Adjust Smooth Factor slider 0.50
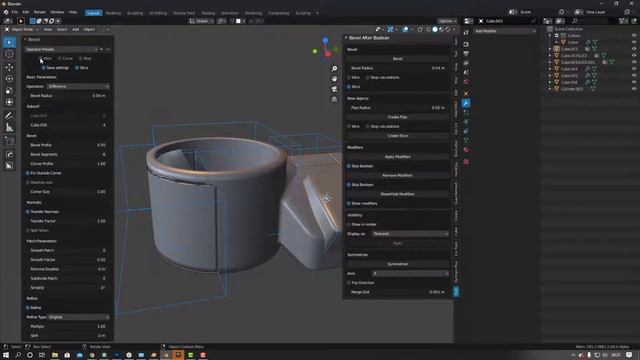Viewport: 640px width, 360px height. [x=68, y=260]
